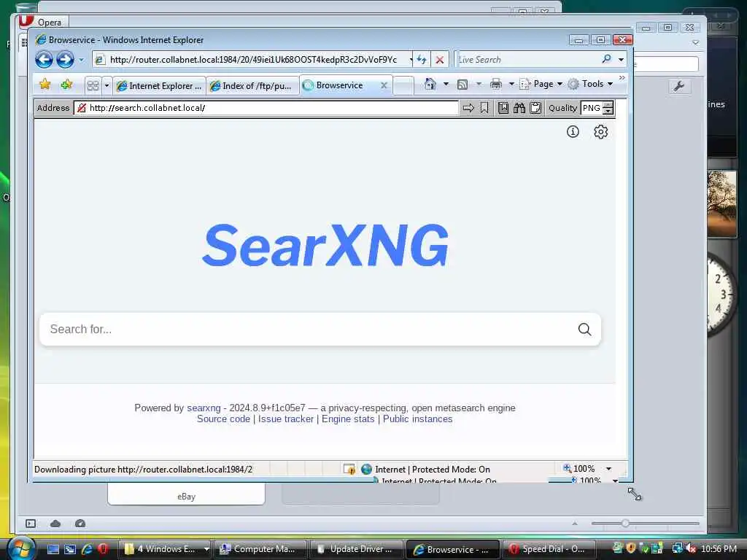Click the Live Search box
747x560 pixels.
[527, 60]
